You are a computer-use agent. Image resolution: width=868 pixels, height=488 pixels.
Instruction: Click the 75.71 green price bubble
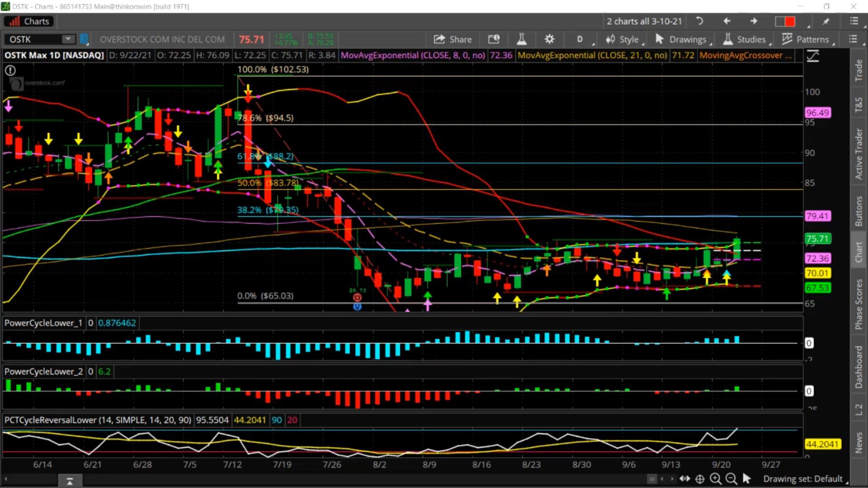pos(817,239)
